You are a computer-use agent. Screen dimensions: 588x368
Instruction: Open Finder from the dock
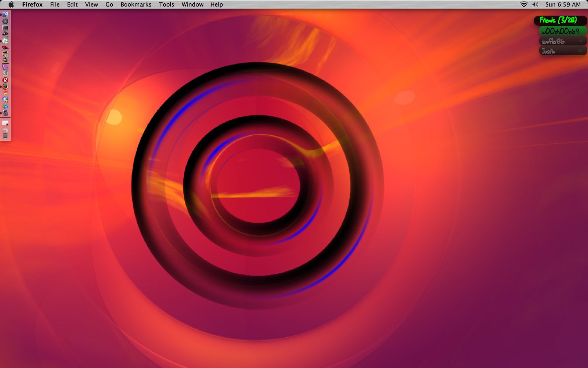tap(5, 15)
